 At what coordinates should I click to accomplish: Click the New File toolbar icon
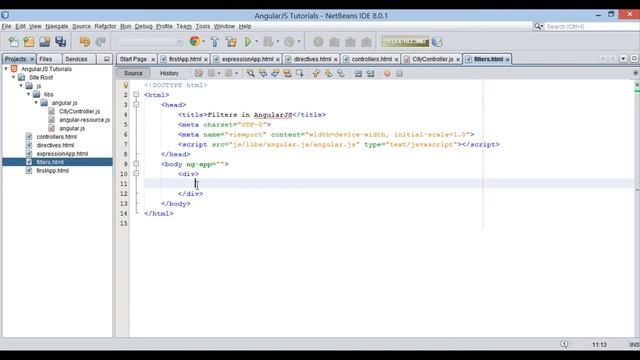13,42
